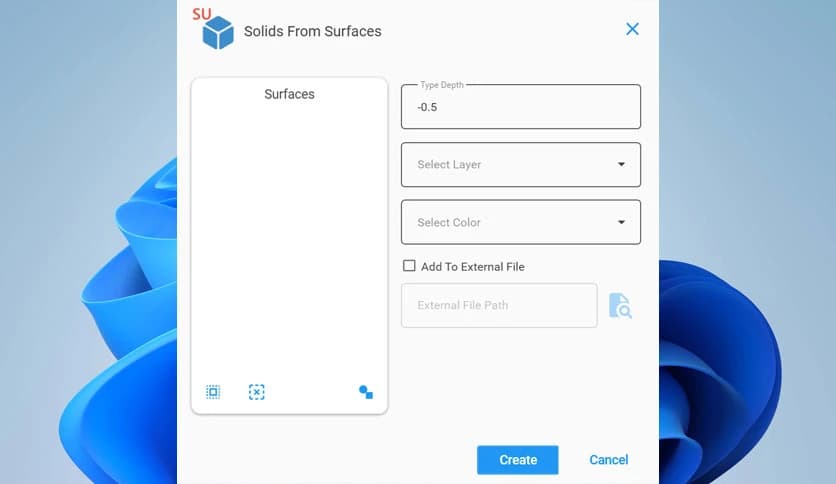Click the Add To External File label
The width and height of the screenshot is (836, 484).
pyautogui.click(x=472, y=267)
